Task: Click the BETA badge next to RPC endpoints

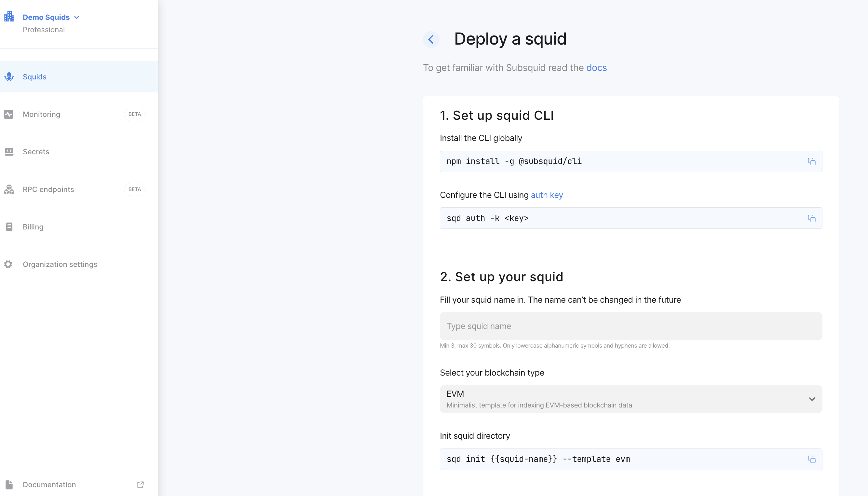Action: (134, 189)
